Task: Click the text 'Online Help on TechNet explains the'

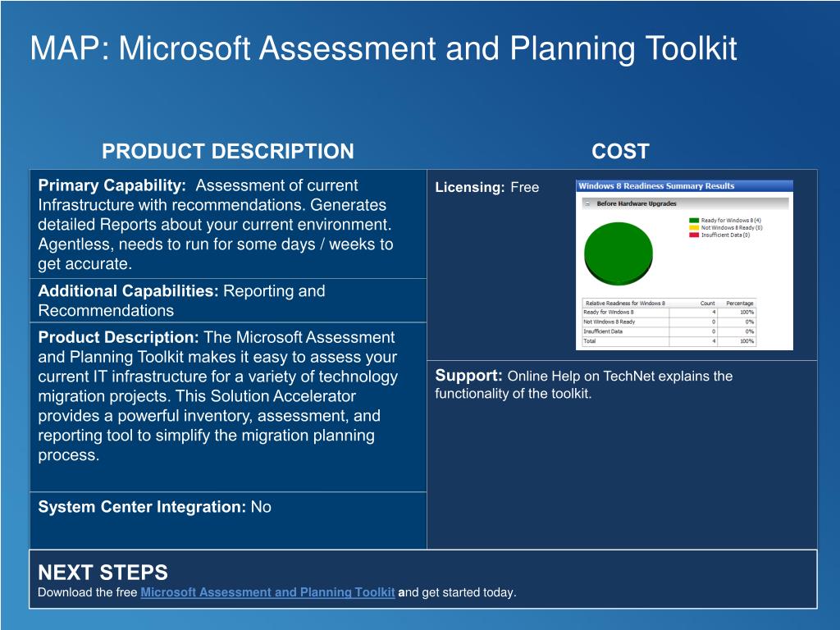Action: point(620,376)
